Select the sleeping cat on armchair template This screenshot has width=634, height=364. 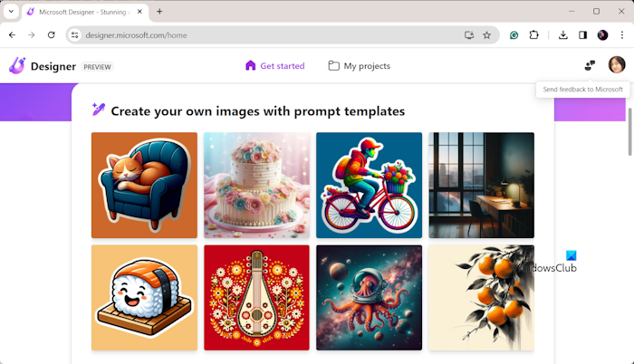(x=144, y=186)
